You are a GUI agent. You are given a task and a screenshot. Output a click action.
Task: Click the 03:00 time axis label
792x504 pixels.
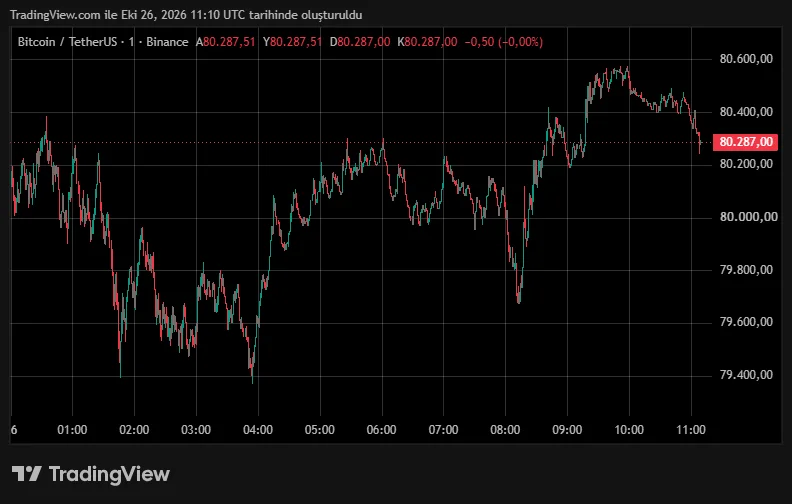point(196,430)
